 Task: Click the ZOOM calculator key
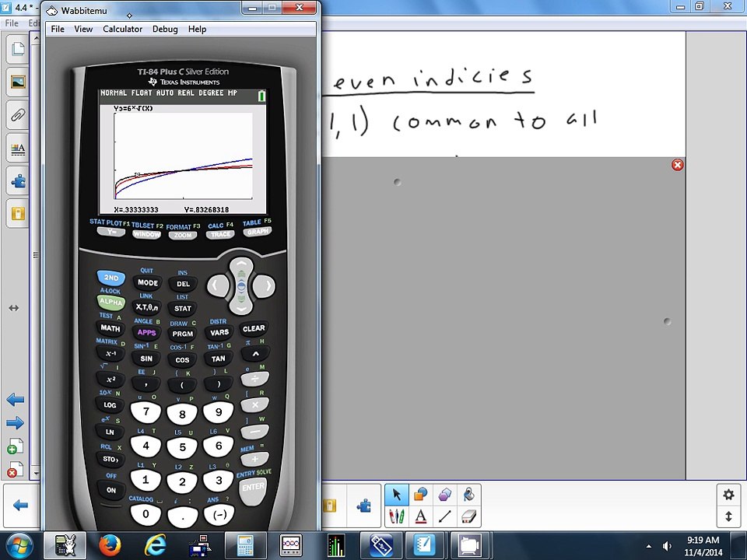point(182,235)
